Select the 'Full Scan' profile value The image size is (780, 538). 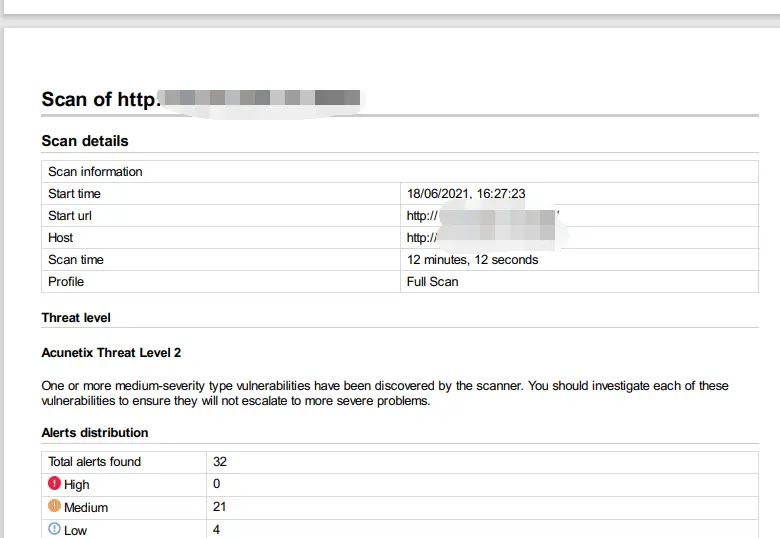click(432, 281)
